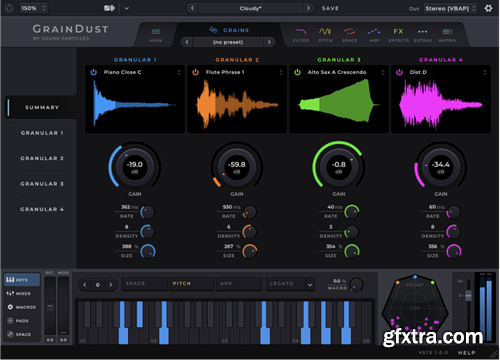Click the HELP link
Screen dimensions: 500x360
point(466,353)
